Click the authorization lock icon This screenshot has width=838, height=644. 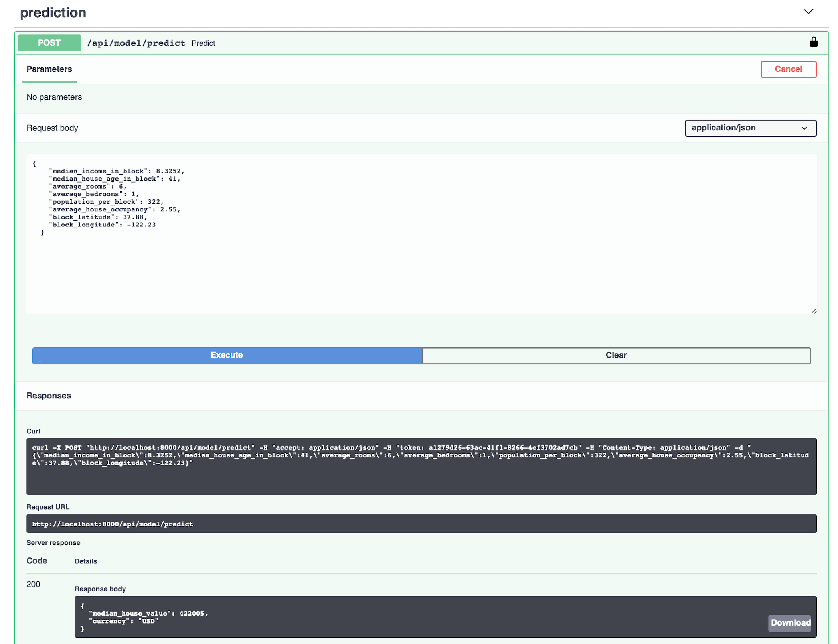click(x=813, y=42)
